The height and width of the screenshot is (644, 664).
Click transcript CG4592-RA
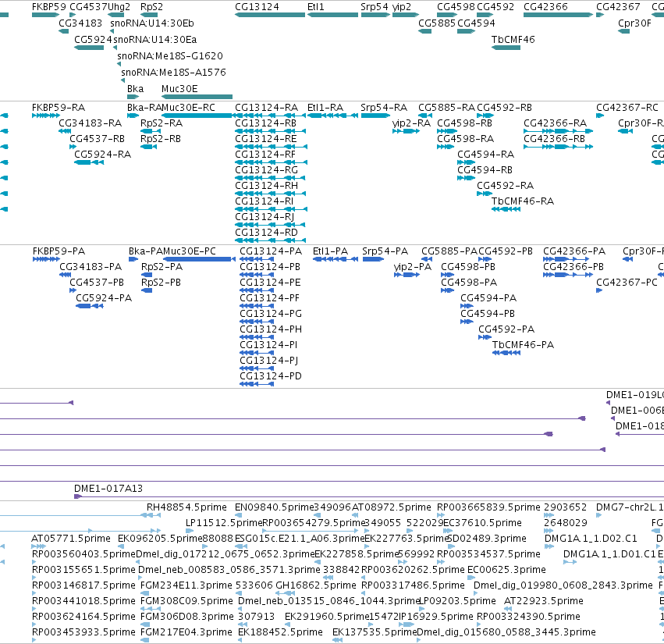coord(505,186)
